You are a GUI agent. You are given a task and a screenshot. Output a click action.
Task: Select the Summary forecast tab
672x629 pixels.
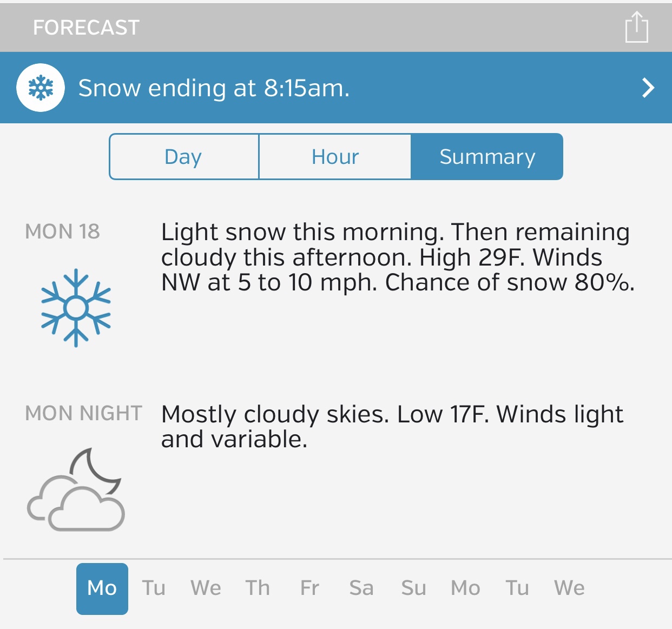click(x=487, y=157)
